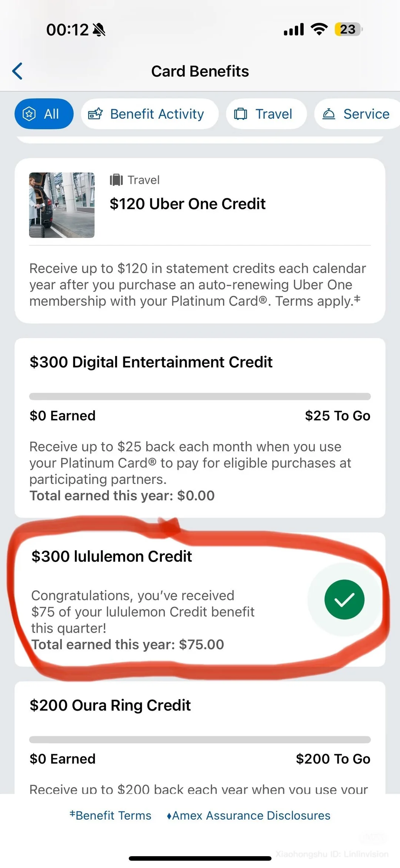Tap the battery indicator in status bar
This screenshot has width=400, height=868.
[x=348, y=29]
